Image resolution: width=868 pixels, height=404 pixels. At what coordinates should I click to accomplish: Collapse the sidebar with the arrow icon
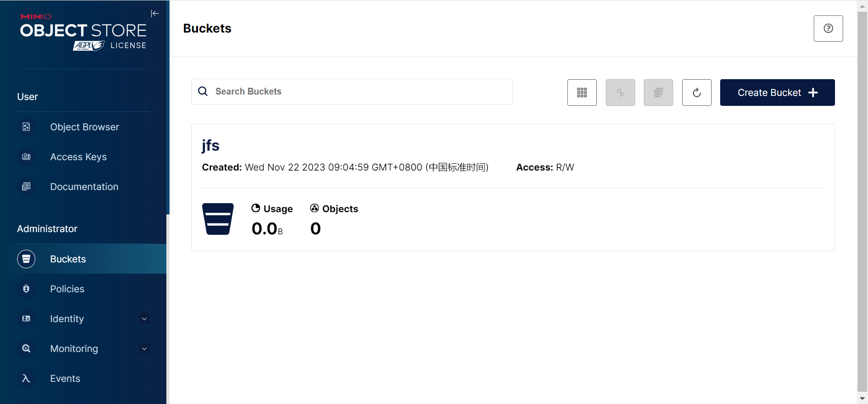tap(155, 14)
